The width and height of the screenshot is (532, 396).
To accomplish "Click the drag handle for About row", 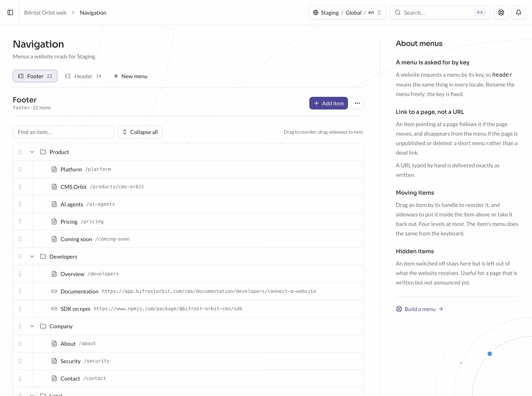I will pos(20,344).
